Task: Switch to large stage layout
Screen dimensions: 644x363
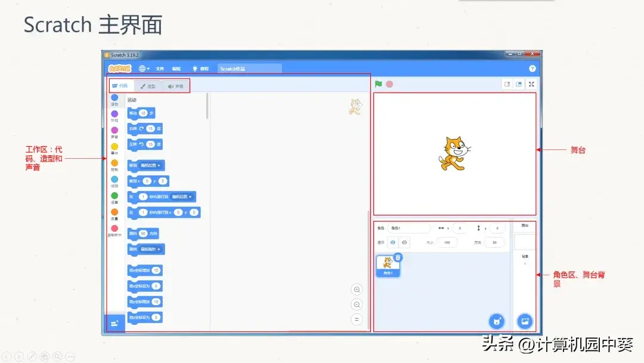Action: (x=519, y=84)
